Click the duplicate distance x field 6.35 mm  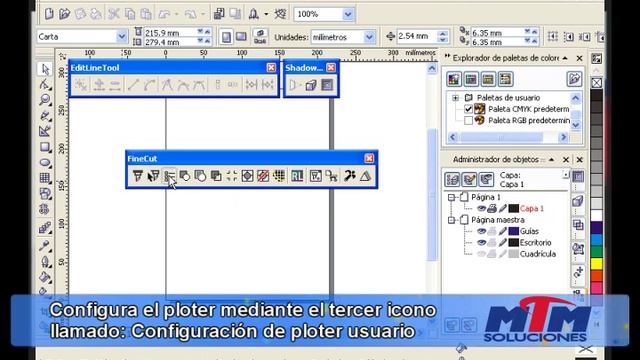coord(498,32)
